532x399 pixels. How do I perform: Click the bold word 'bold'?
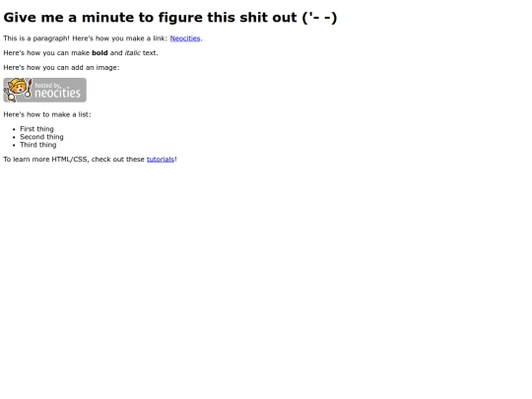100,53
